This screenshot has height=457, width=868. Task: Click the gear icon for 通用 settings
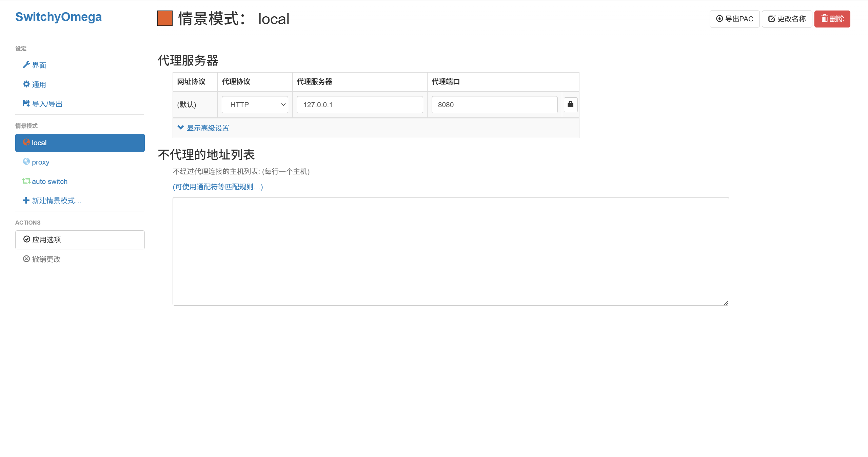26,84
